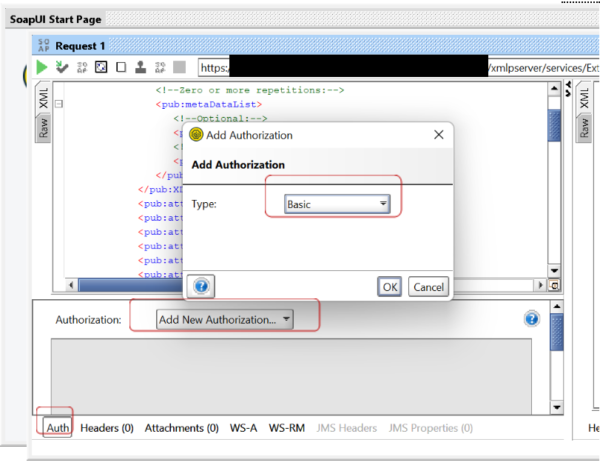Image resolution: width=600 pixels, height=465 pixels.
Task: Click the Request 1 title bar
Action: (x=316, y=46)
